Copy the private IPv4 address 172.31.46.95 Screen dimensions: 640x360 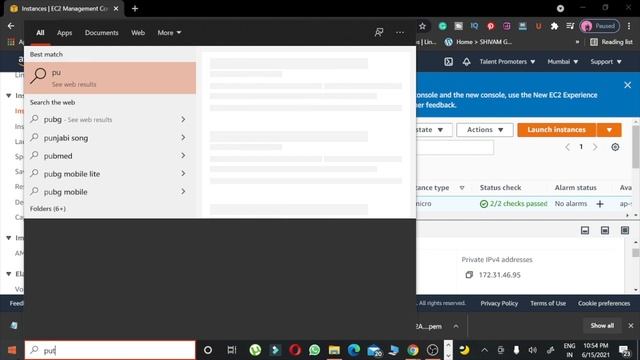coord(469,275)
